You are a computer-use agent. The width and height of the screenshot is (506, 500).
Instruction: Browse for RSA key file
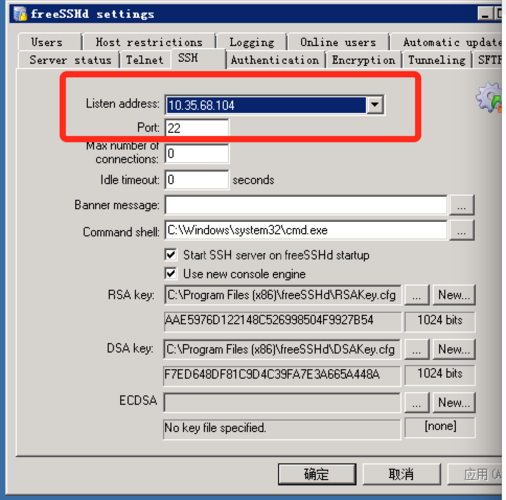tap(417, 295)
